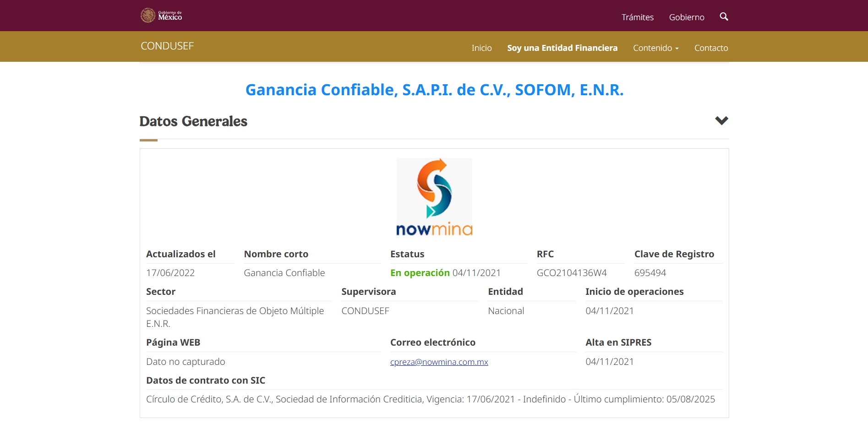Click the Ganancia Confiable SOFOM heading

tap(434, 90)
